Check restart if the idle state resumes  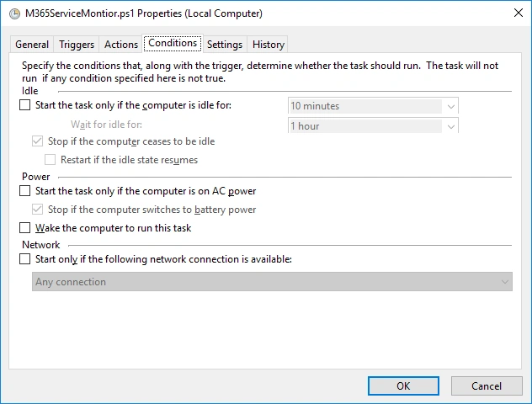50,159
